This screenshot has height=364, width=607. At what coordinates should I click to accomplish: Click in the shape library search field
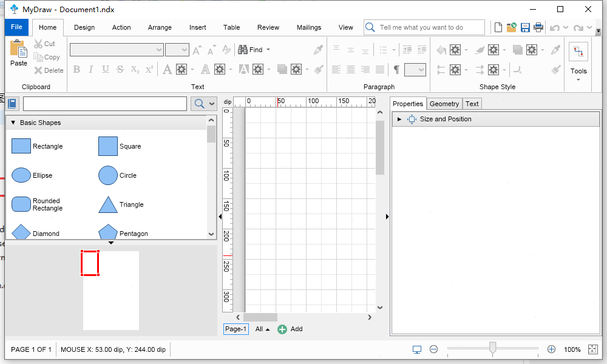click(105, 104)
